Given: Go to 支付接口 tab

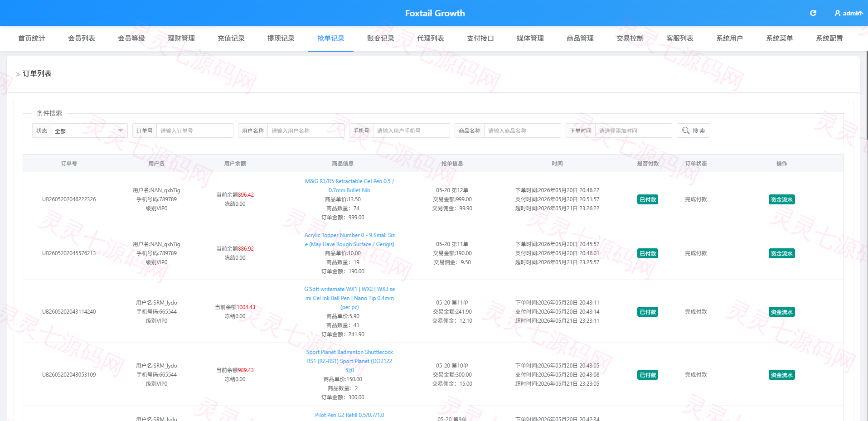Looking at the screenshot, I should click(x=480, y=39).
